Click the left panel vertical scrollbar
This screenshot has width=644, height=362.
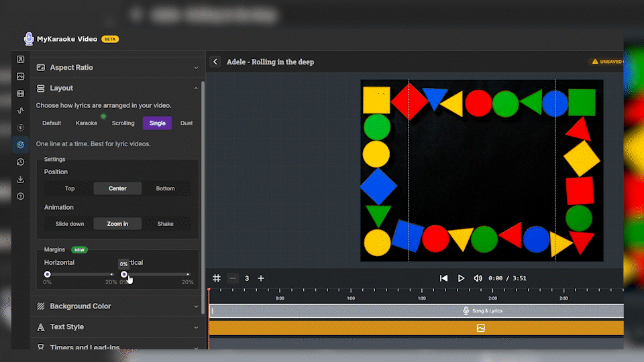tap(203, 197)
